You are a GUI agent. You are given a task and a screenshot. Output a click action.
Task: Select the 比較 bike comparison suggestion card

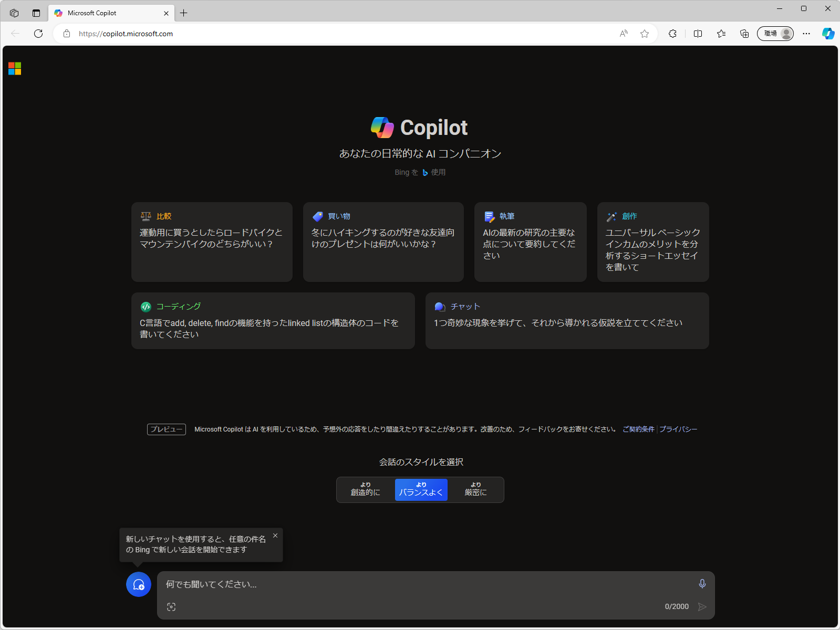(212, 242)
